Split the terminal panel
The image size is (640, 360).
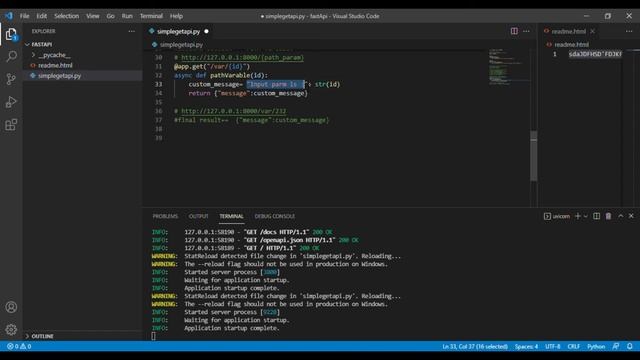tap(597, 216)
